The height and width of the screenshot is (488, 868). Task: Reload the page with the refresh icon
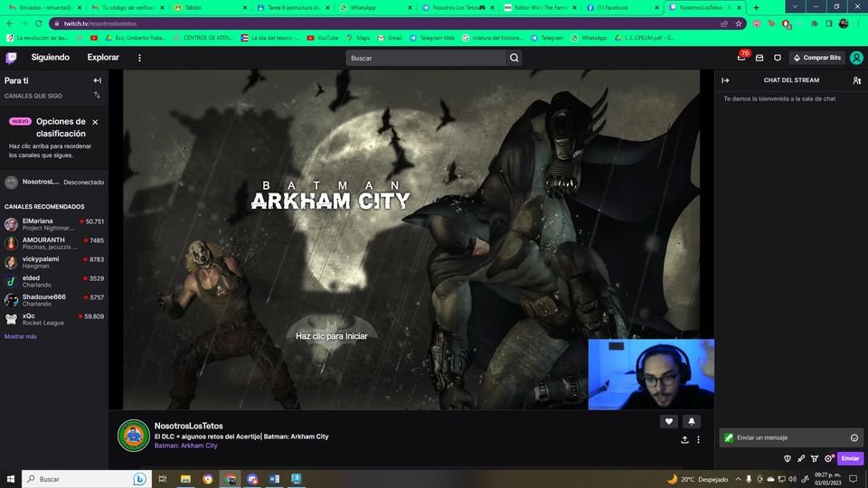tap(39, 23)
